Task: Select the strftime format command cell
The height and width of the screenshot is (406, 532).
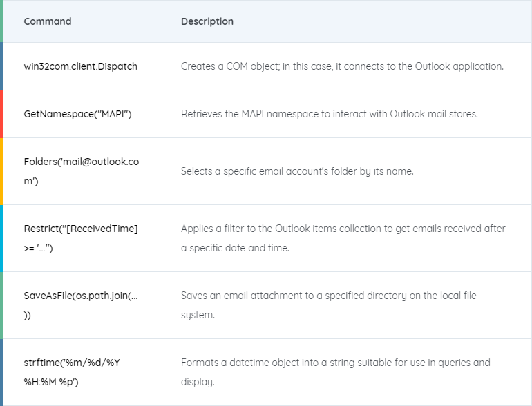Action: coord(72,372)
